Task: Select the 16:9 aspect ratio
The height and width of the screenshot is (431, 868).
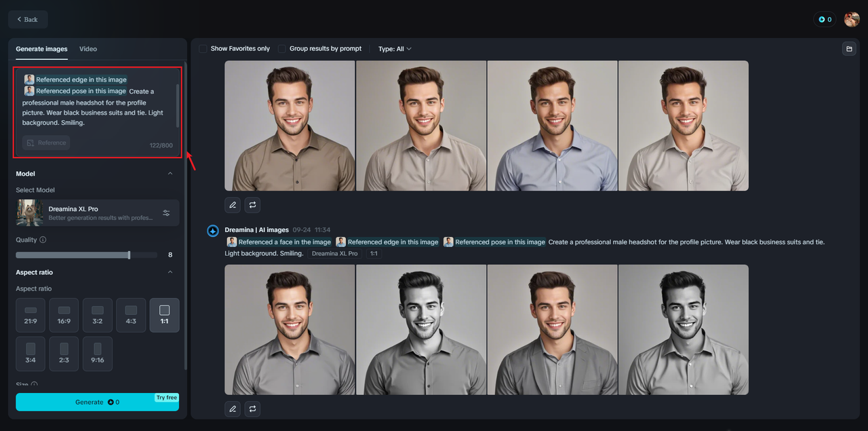Action: [64, 315]
